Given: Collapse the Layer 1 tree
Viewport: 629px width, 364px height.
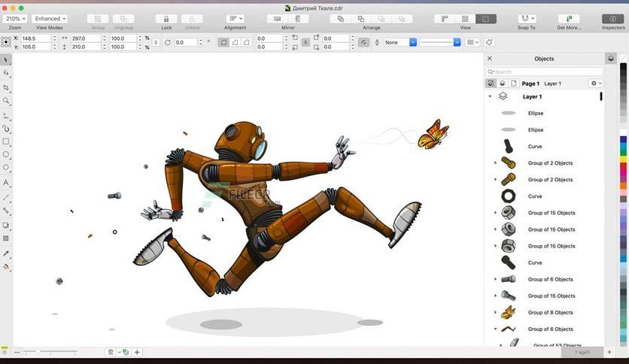Looking at the screenshot, I should 491,97.
